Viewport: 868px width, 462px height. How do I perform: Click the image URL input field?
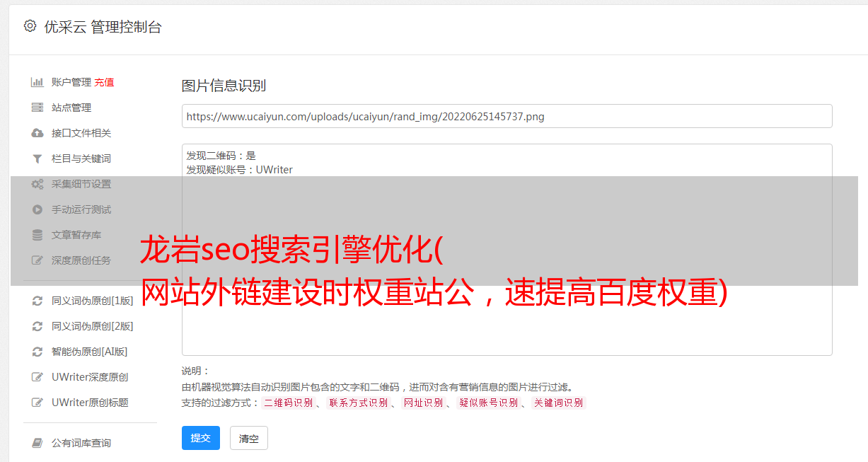[x=507, y=116]
